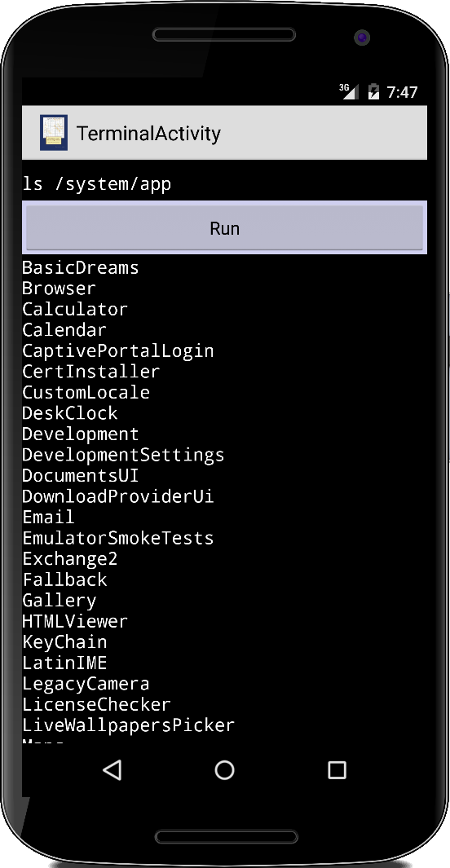Tap the 7:47 clock in status bar
Image resolution: width=450 pixels, height=868 pixels.
403,92
